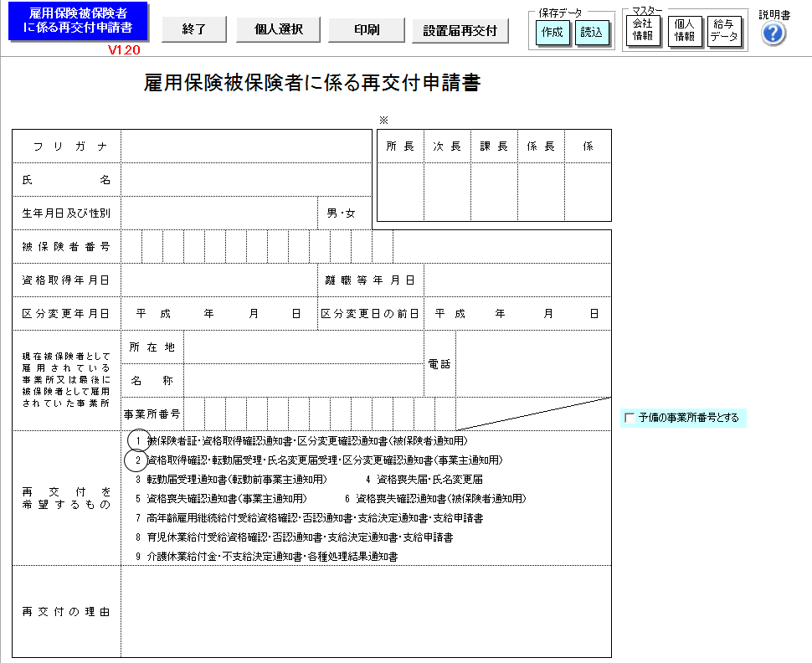Toggle circled option 2 資格取得確認
The height and width of the screenshot is (663, 812).
pyautogui.click(x=136, y=460)
